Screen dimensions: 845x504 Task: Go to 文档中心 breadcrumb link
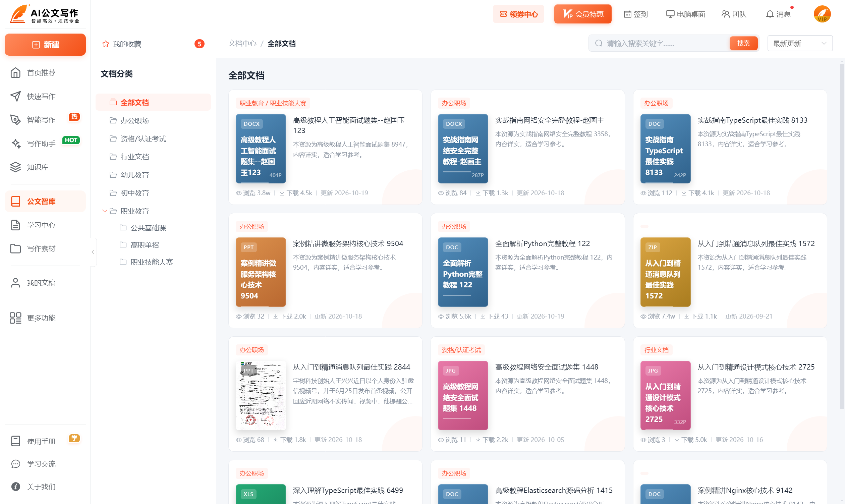coord(242,44)
